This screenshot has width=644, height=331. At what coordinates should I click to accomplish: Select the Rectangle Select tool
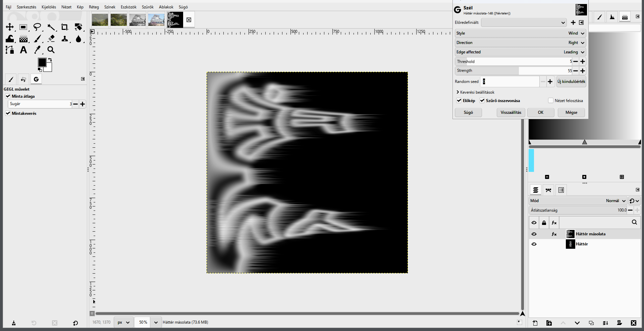click(x=23, y=27)
